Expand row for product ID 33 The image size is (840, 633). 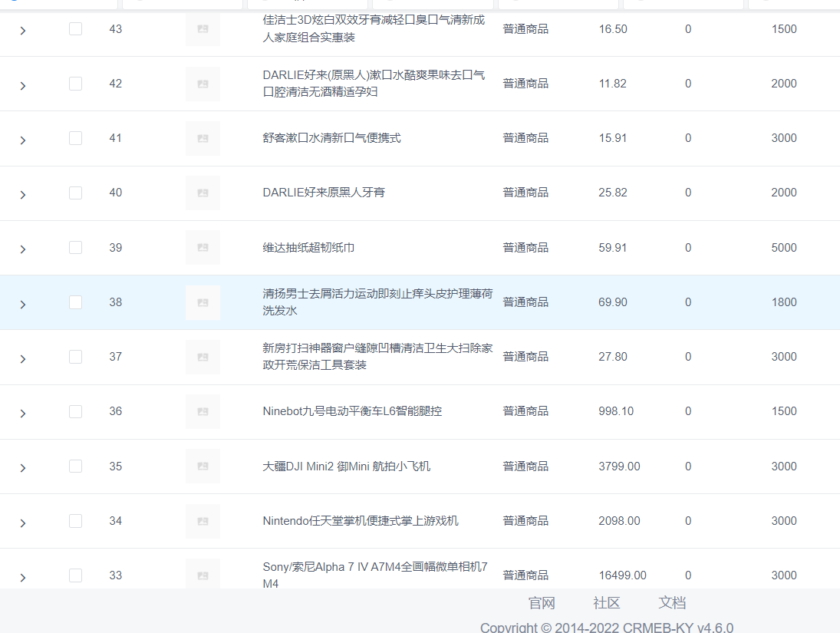pyautogui.click(x=22, y=577)
